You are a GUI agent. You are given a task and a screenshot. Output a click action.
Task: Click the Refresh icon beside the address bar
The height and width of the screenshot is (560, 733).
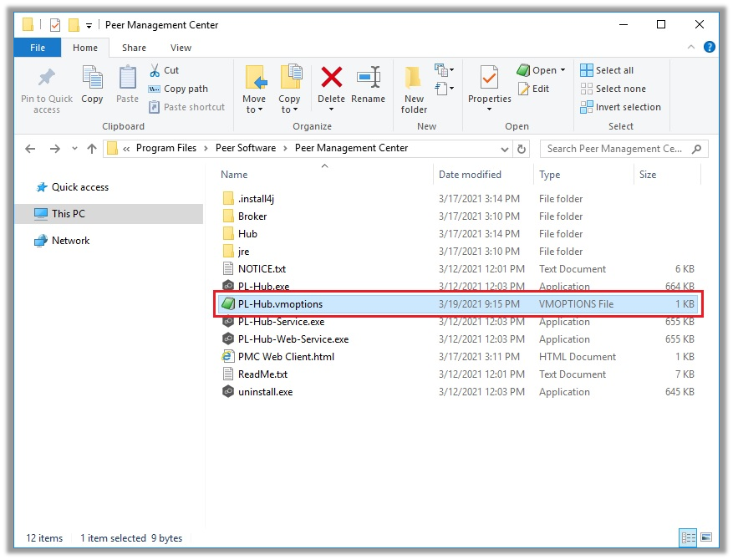pyautogui.click(x=522, y=149)
